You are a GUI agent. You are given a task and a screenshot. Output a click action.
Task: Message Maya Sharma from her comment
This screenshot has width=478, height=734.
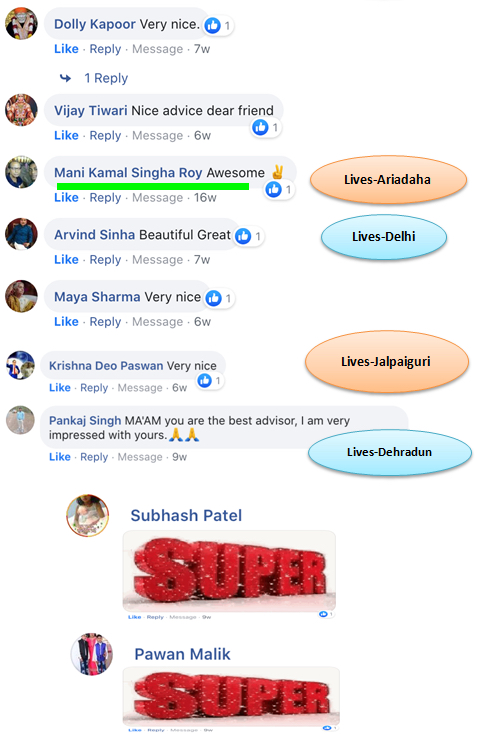coord(157,322)
